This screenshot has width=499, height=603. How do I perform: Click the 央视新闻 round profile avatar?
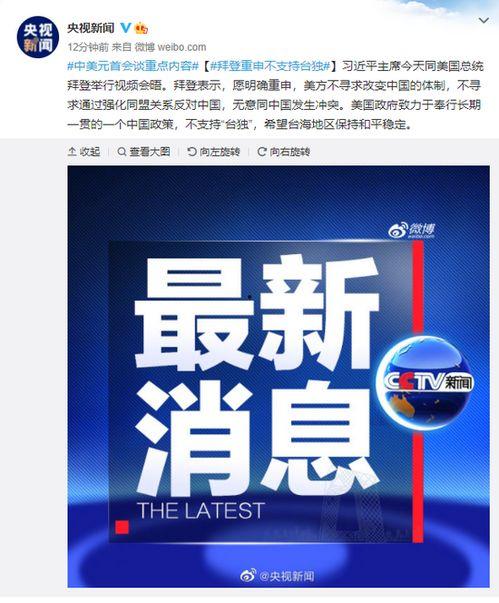[37, 37]
